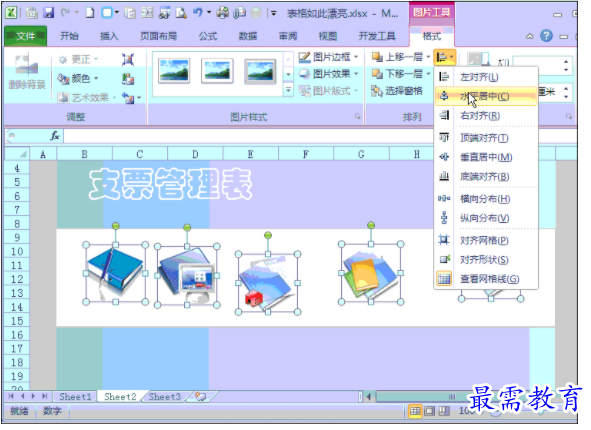
Task: Toggle View Gridlines (查看网格线)
Action: coord(486,279)
